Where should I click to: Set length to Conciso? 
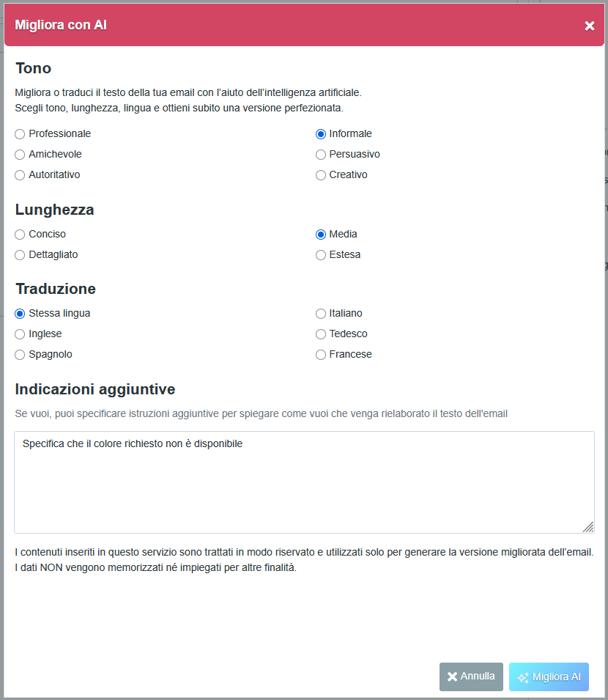[x=19, y=234]
